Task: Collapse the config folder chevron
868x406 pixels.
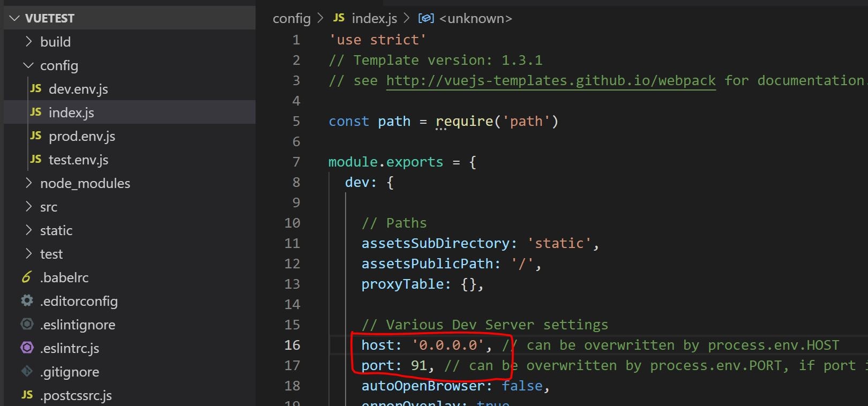Action: click(x=28, y=65)
